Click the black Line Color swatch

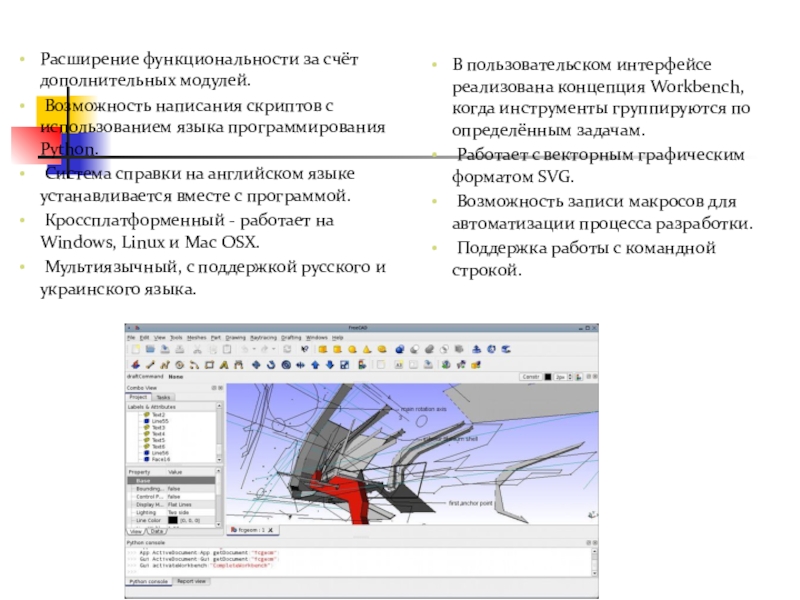pos(173,520)
